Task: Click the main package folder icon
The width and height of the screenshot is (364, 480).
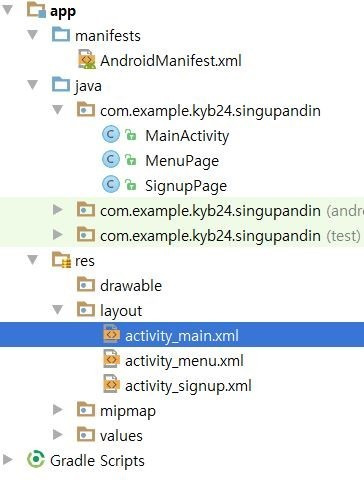Action: [86, 110]
